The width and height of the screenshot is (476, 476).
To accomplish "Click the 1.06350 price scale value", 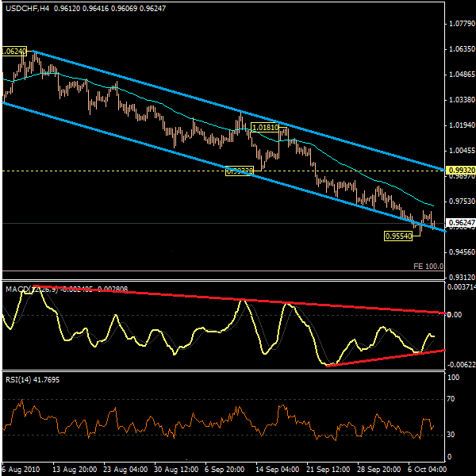I will tap(462, 49).
